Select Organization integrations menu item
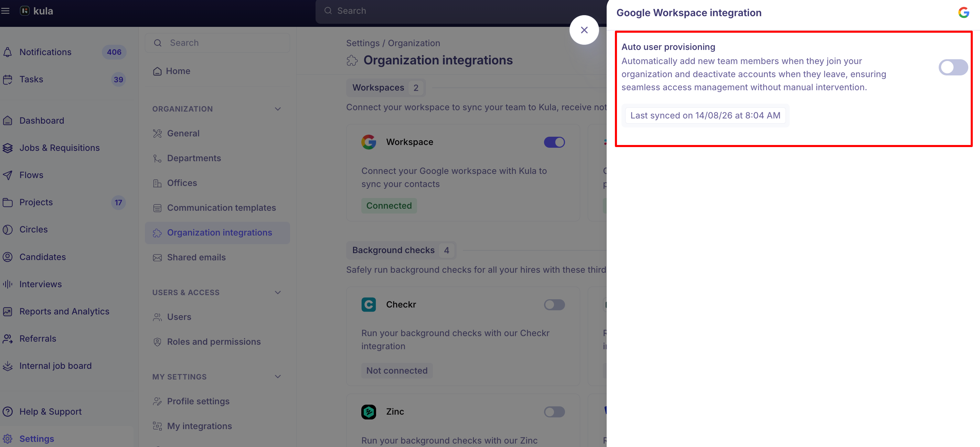Image resolution: width=980 pixels, height=447 pixels. pos(217,233)
